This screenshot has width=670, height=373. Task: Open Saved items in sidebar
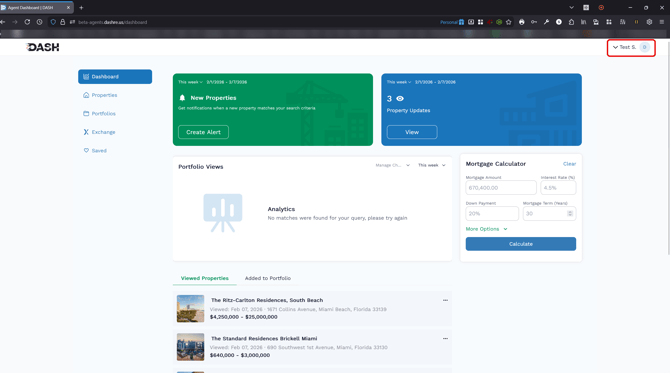[95, 150]
